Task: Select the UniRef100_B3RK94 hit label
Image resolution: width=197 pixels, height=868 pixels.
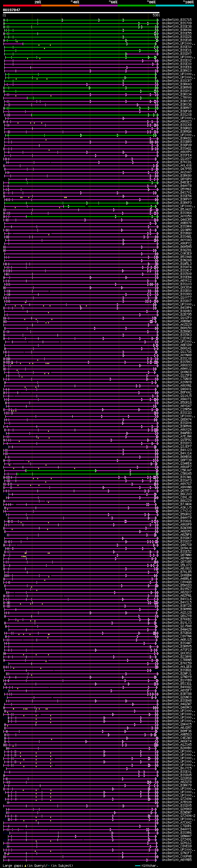Action: 177,30
